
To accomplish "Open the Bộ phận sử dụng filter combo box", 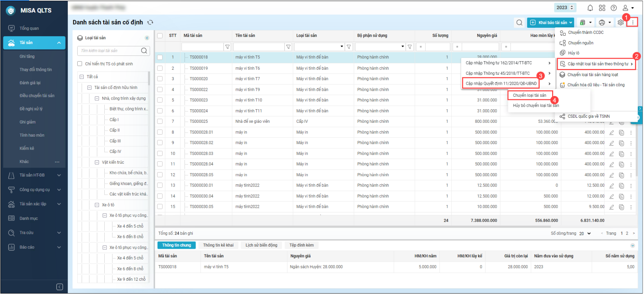I will click(380, 47).
